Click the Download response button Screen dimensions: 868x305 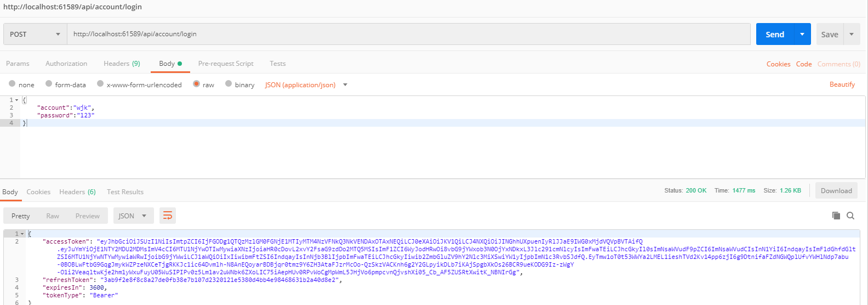click(836, 191)
